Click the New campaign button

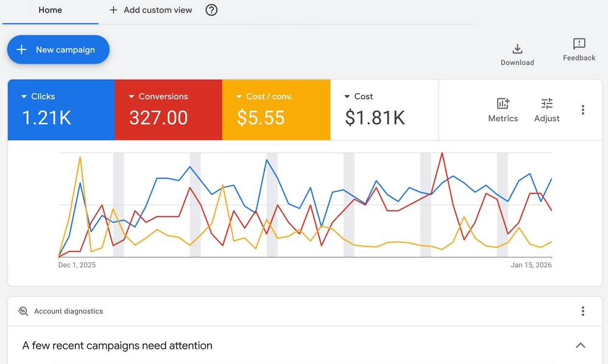(58, 50)
